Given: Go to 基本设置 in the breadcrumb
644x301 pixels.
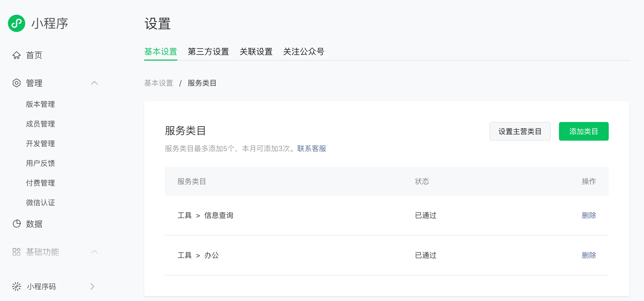Looking at the screenshot, I should click(159, 83).
